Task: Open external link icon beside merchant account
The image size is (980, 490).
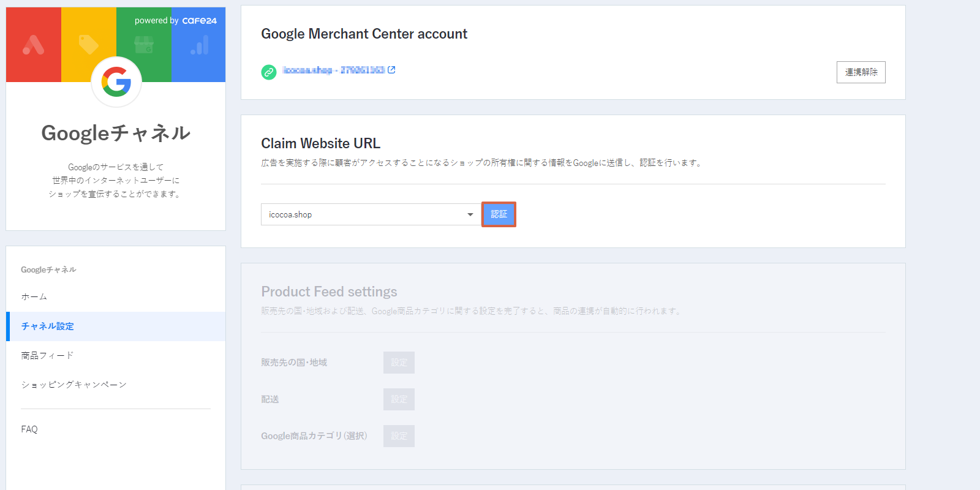Action: [x=391, y=70]
